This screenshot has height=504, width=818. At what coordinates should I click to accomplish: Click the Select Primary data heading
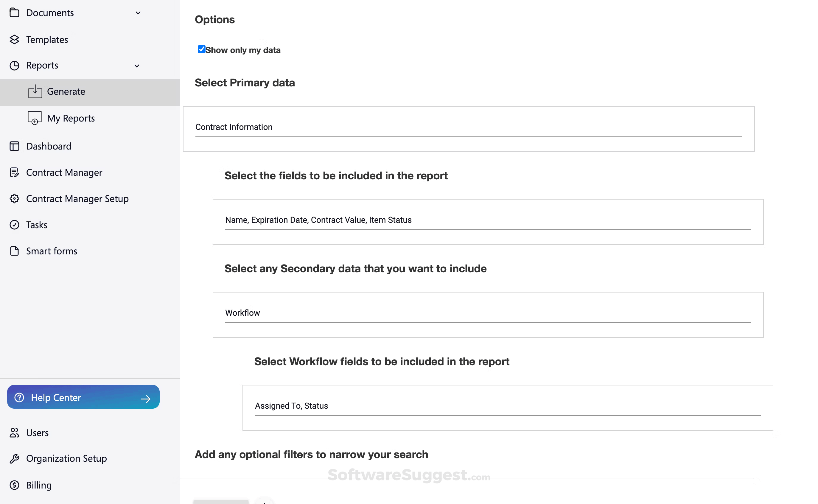245,83
